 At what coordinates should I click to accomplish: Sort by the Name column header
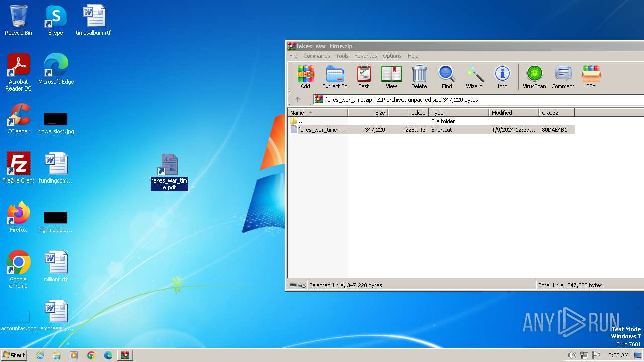pos(317,113)
